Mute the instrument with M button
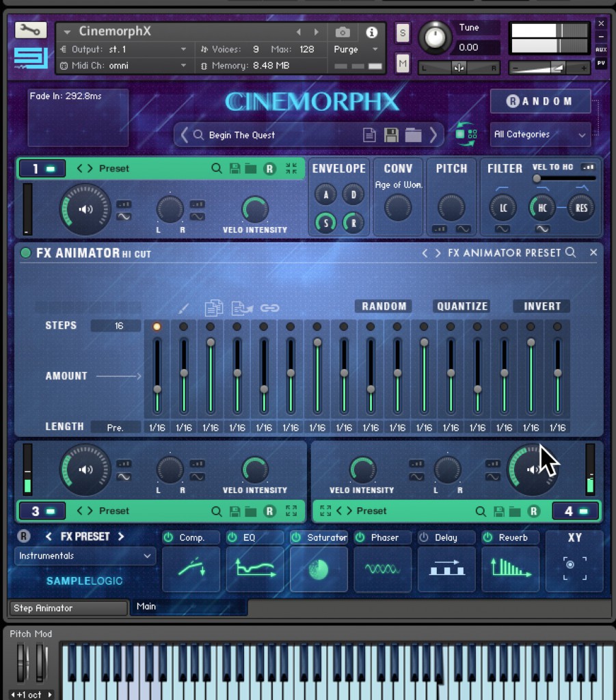 [403, 64]
